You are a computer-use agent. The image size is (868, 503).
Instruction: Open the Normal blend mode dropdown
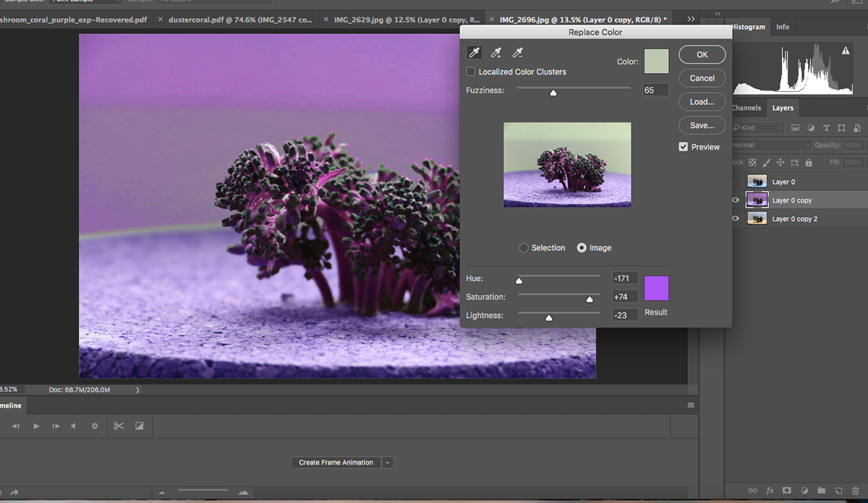[x=772, y=145]
